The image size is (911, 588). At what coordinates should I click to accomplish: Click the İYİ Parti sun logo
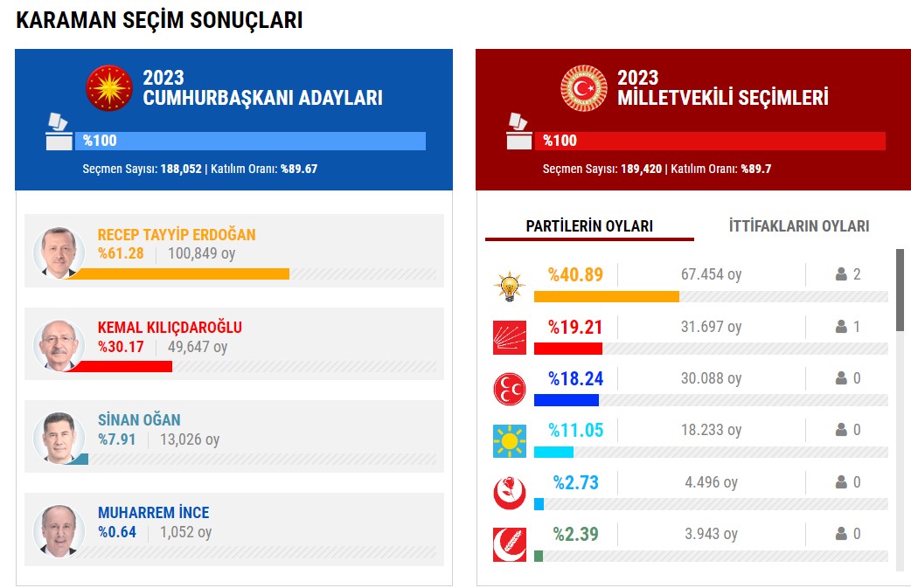[x=509, y=440]
